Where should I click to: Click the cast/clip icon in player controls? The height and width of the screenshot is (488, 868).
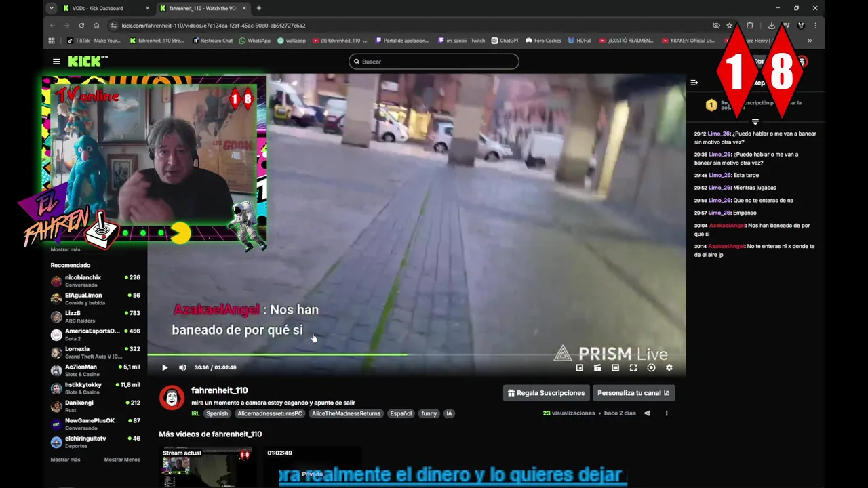(597, 367)
